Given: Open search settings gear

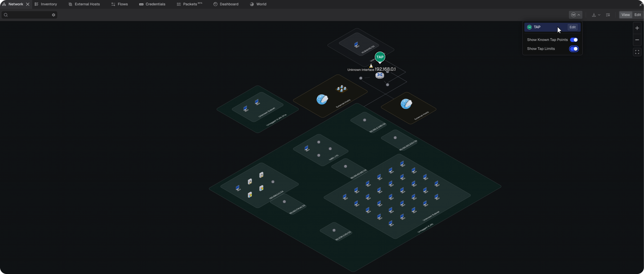Looking at the screenshot, I should (x=54, y=15).
